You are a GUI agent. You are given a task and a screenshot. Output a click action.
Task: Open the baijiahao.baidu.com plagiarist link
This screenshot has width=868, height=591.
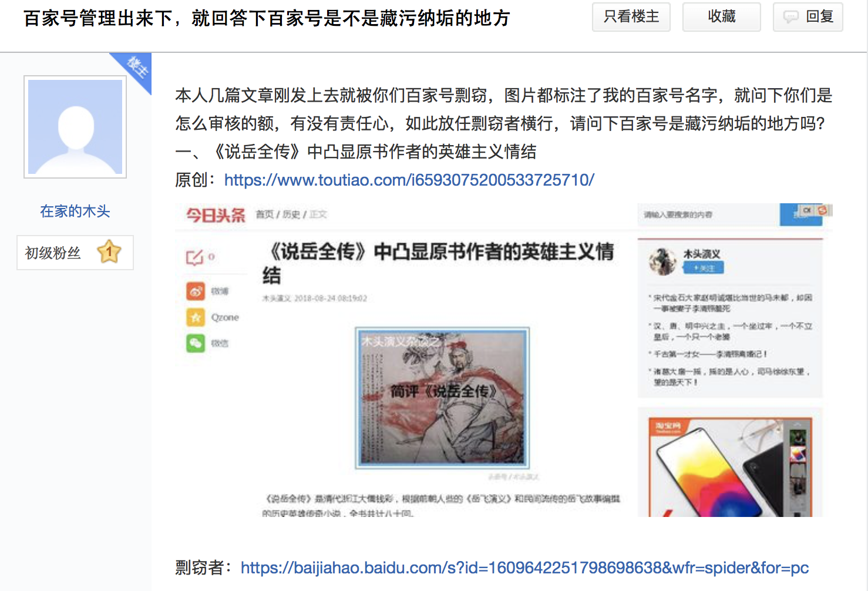(524, 568)
